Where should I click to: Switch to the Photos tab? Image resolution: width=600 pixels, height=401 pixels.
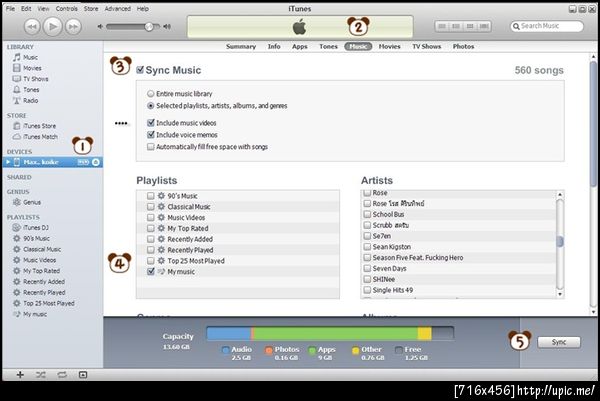click(x=463, y=46)
